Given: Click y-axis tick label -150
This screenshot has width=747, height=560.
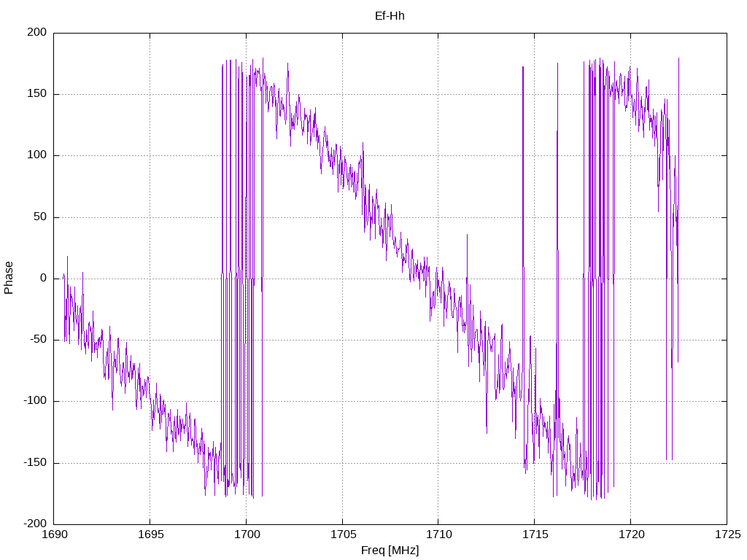Looking at the screenshot, I should [35, 463].
